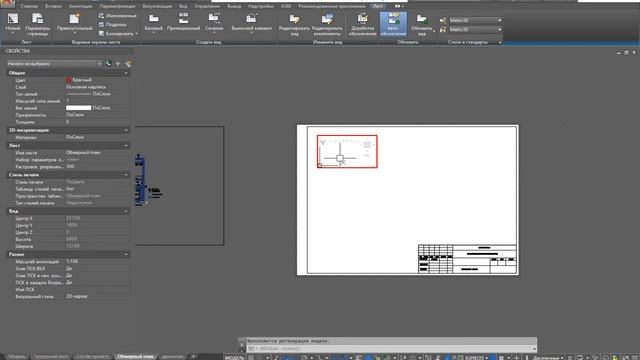The width and height of the screenshot is (640, 360).
Task: Collapse the 3D-визуализация section
Action: pyautogui.click(x=126, y=130)
